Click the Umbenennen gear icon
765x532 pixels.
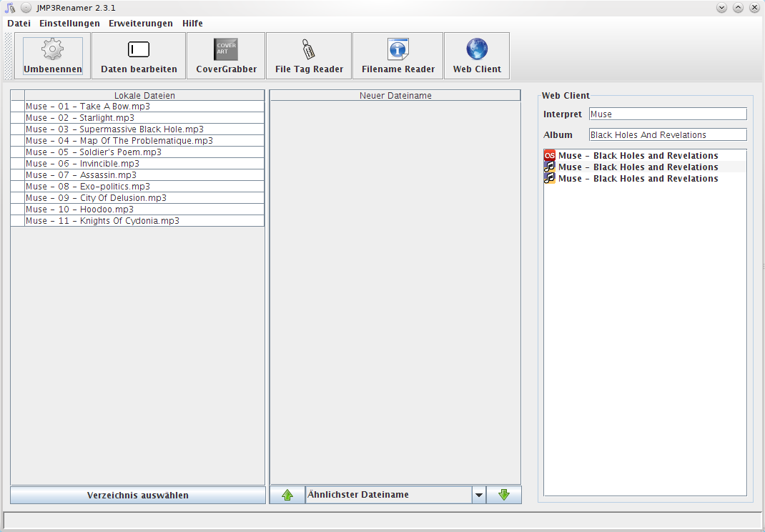pos(53,49)
